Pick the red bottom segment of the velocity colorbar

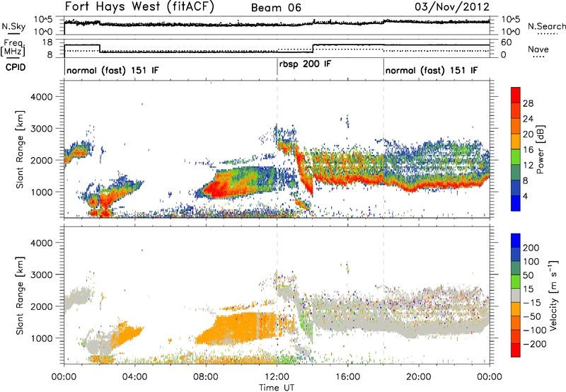click(x=516, y=350)
